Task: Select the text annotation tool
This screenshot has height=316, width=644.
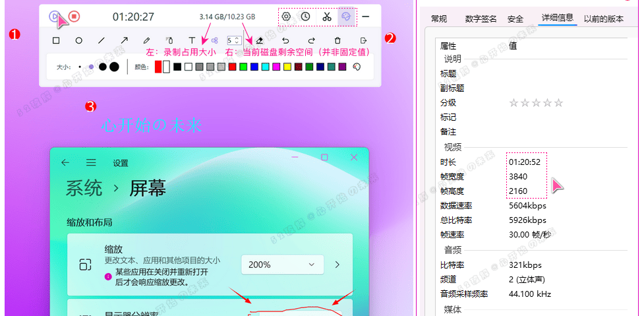Action: click(x=192, y=40)
